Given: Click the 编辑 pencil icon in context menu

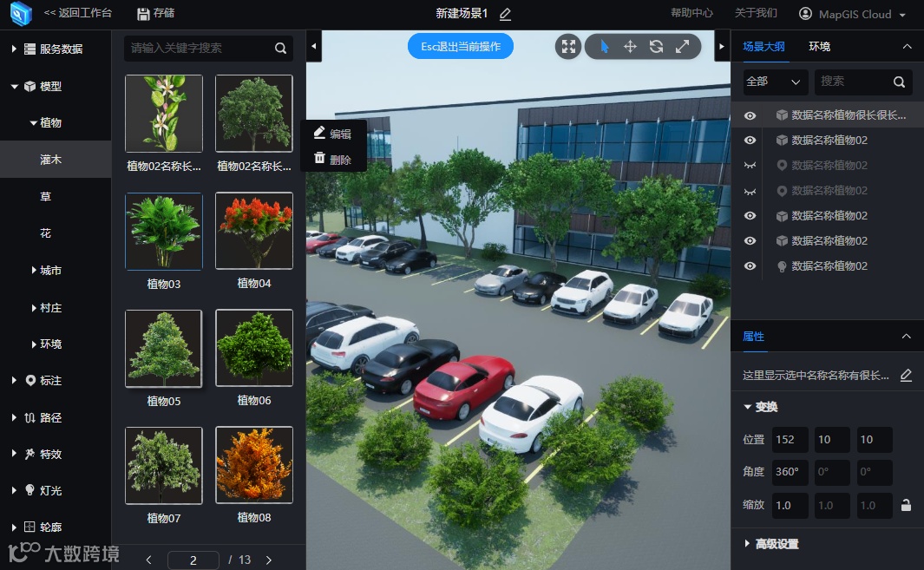Looking at the screenshot, I should click(319, 133).
